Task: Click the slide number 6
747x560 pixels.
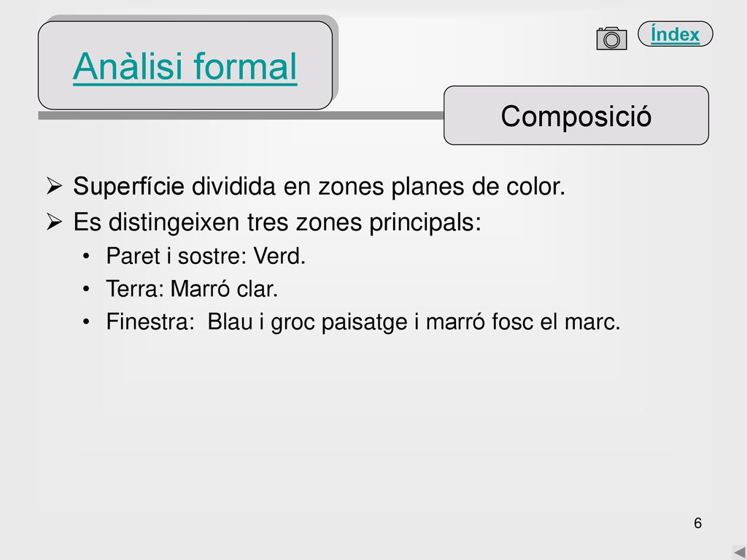Action: click(698, 523)
